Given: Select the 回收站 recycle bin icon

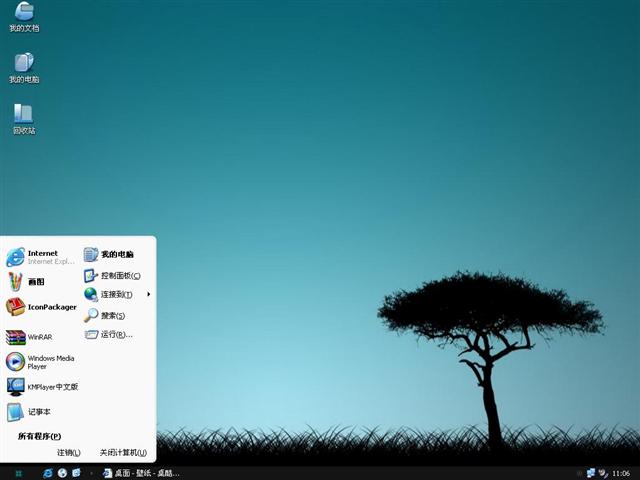Looking at the screenshot, I should coord(24,119).
